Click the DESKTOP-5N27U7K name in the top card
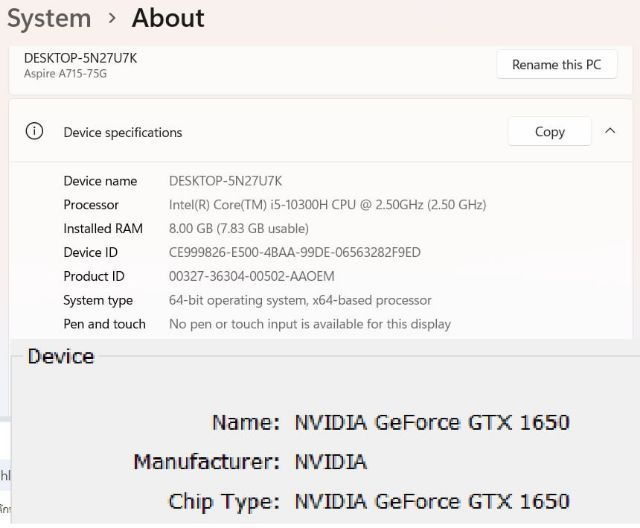Screen dimensions: 640x528 pyautogui.click(x=80, y=58)
